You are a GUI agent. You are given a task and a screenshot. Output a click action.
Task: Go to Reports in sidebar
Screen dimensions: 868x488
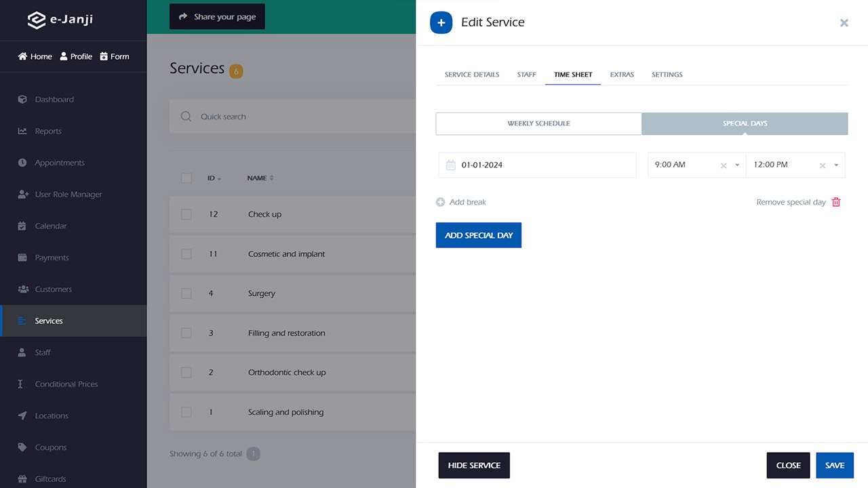(73, 131)
